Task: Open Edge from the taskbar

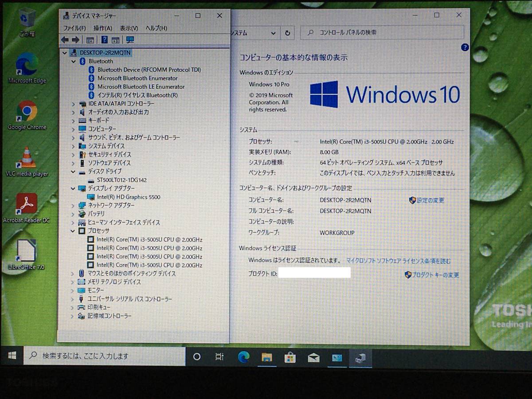Action: (243, 356)
